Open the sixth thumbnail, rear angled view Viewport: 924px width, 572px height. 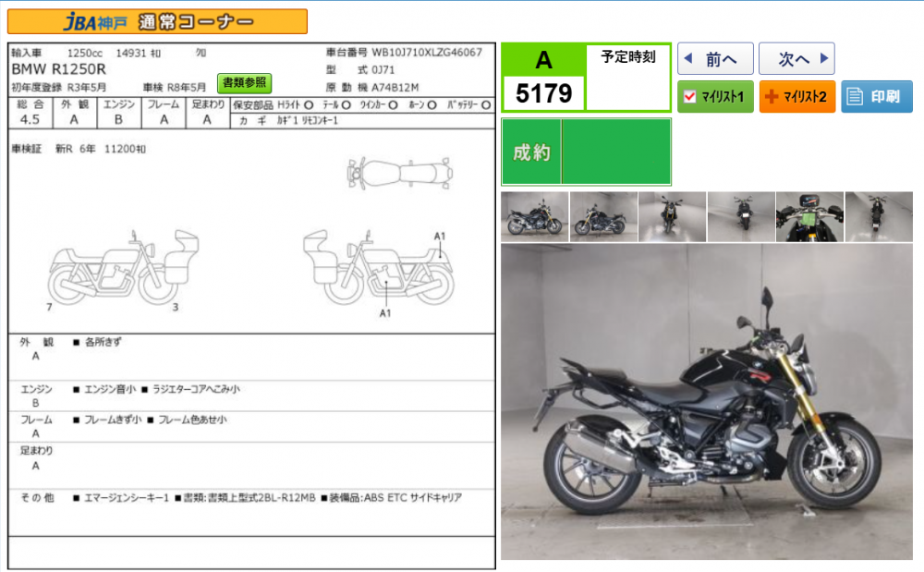879,217
